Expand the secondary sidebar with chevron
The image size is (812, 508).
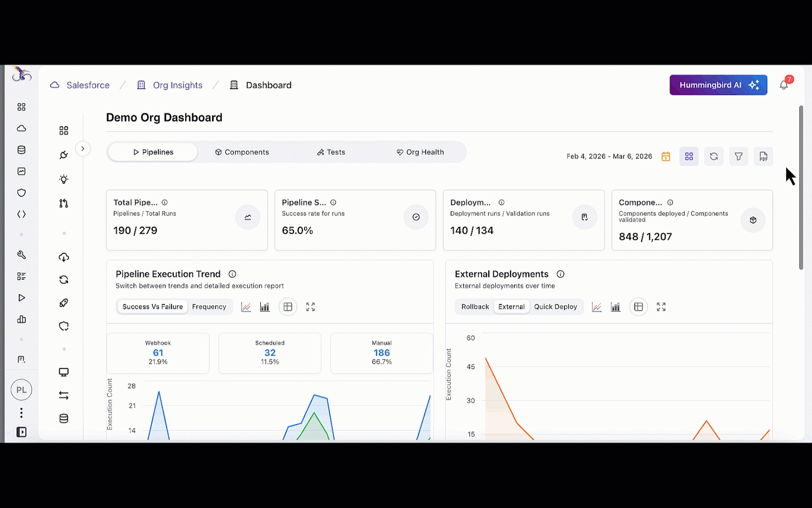(83, 149)
